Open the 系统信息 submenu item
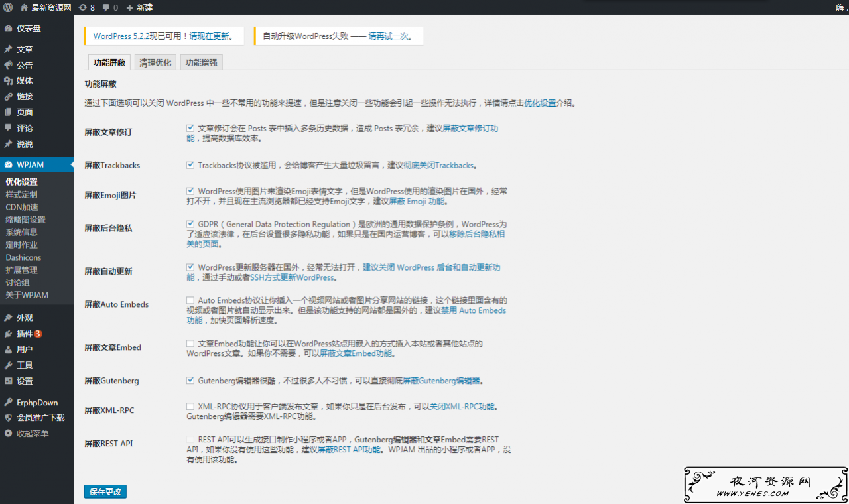The image size is (849, 504). pyautogui.click(x=22, y=232)
